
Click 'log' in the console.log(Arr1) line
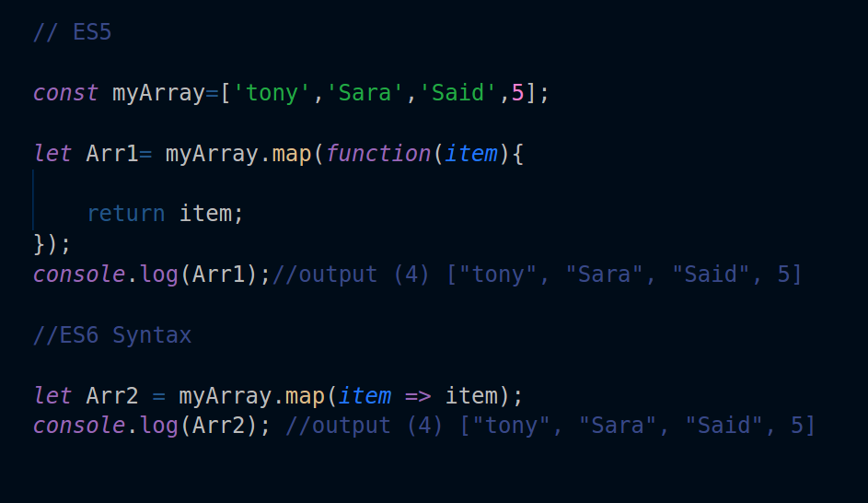pos(159,275)
